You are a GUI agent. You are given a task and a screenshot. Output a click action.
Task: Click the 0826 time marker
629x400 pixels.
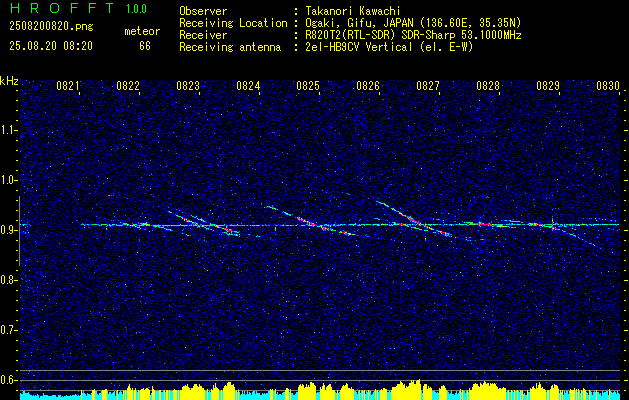click(x=368, y=86)
